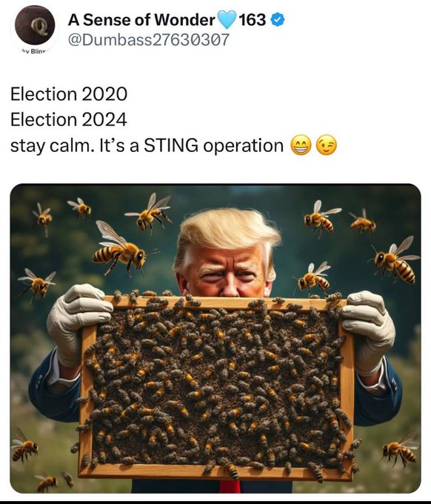Click the blue heart emoji in display name
This screenshot has height=504, width=431.
(x=227, y=19)
